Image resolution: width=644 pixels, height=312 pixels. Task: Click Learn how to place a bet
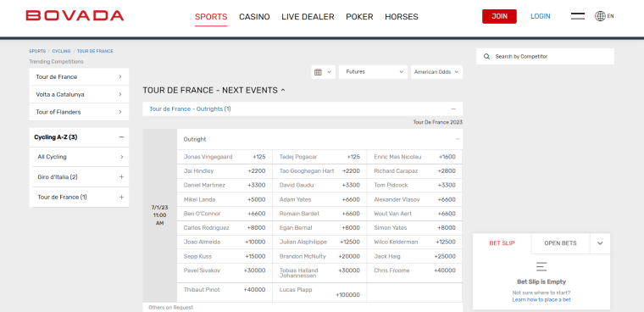pyautogui.click(x=541, y=299)
